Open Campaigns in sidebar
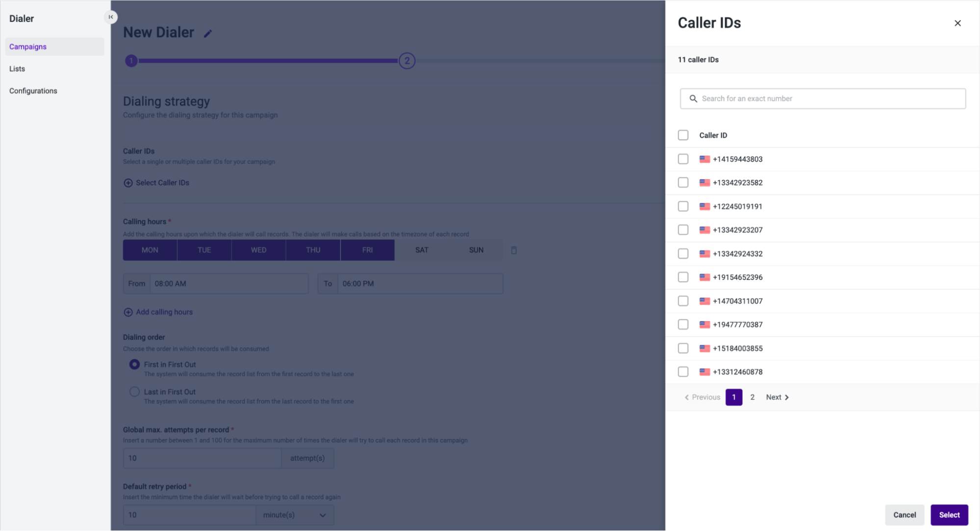980x531 pixels. [x=54, y=47]
